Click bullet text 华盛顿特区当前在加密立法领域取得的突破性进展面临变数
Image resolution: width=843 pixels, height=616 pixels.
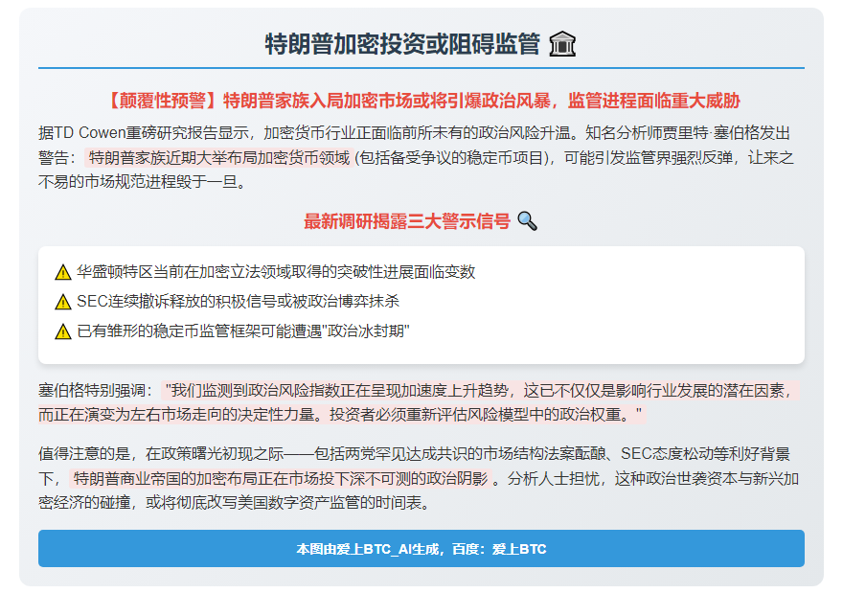[276, 272]
